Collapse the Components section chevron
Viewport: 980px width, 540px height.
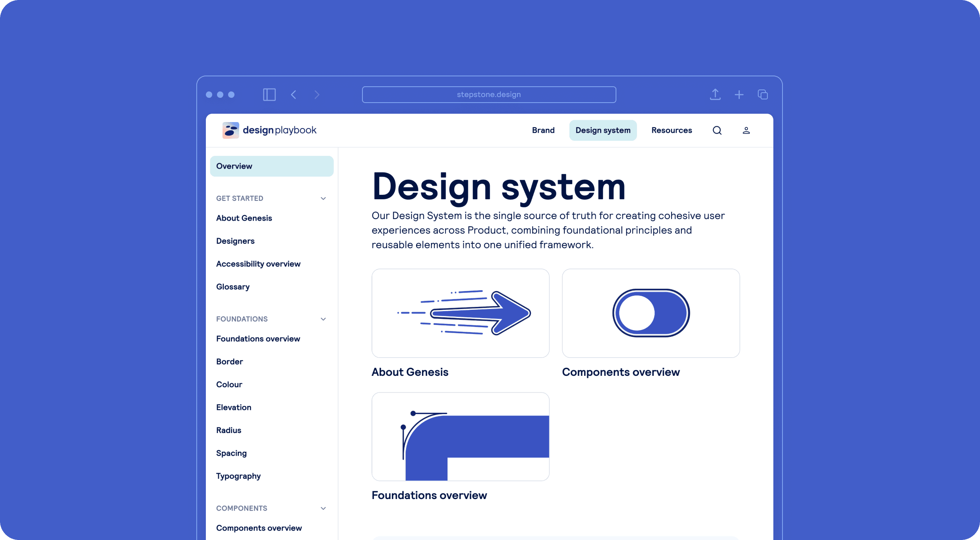(323, 508)
